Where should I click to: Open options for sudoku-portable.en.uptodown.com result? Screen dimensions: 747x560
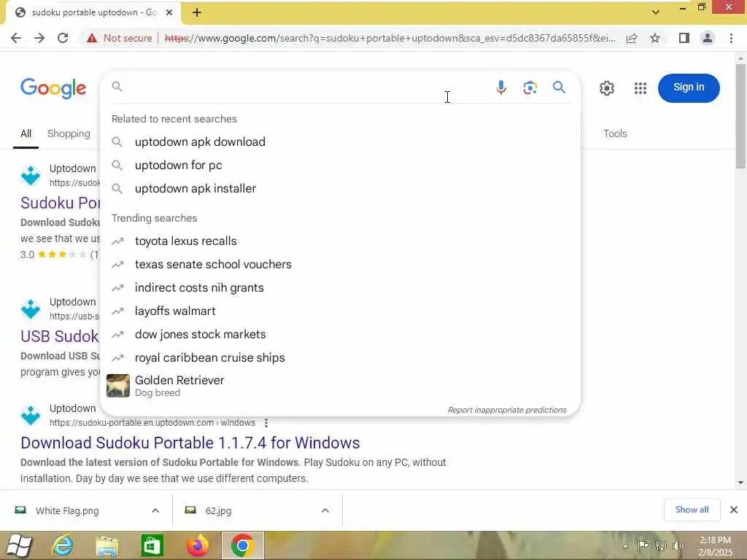point(266,423)
